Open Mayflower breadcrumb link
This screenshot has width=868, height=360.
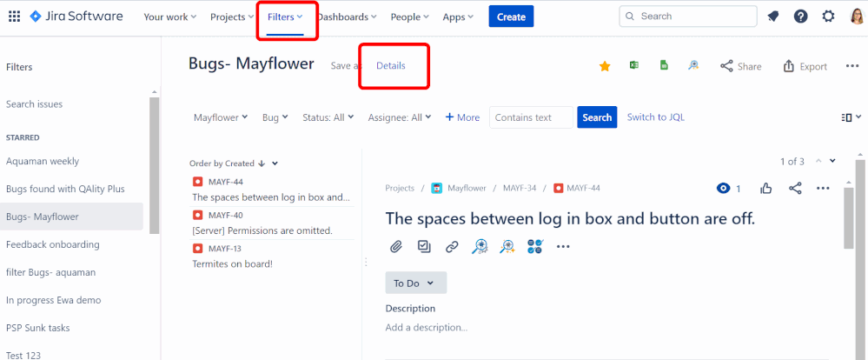point(467,189)
